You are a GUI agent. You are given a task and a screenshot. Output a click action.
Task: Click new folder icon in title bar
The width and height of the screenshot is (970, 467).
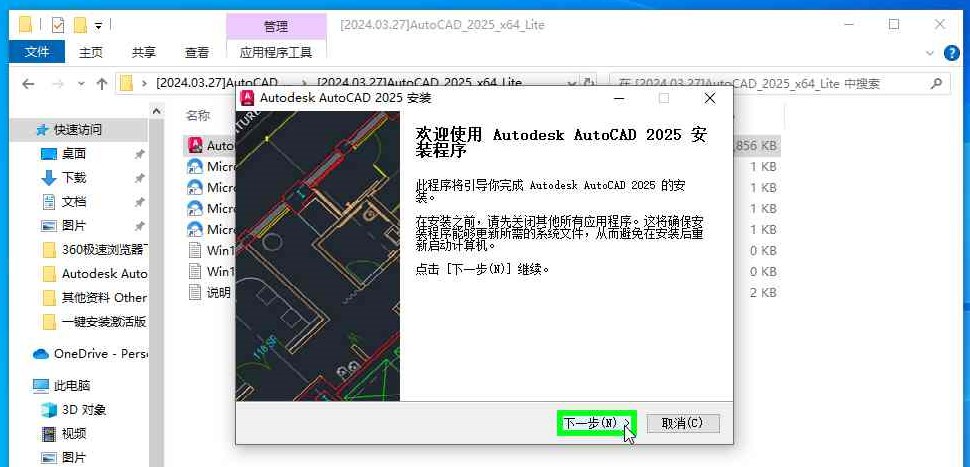coord(80,25)
